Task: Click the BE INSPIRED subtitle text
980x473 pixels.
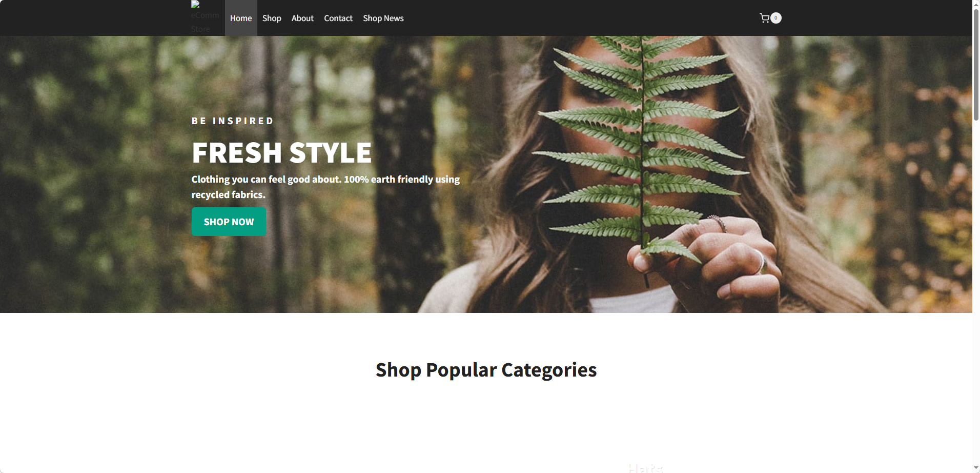Action: (x=233, y=121)
